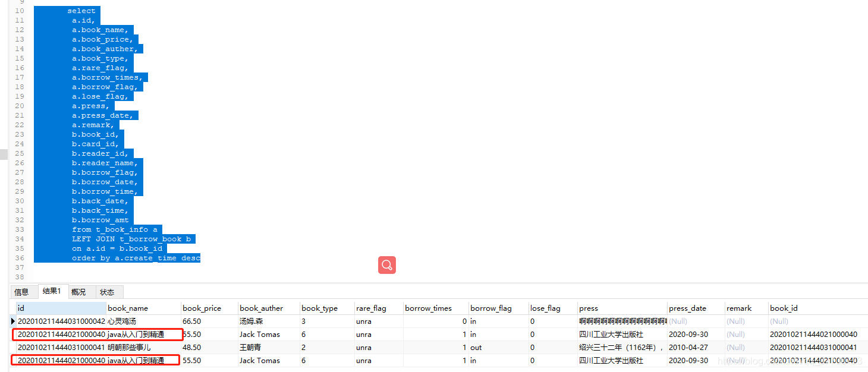This screenshot has height=372, width=868.
Task: Click the 66.50 price cell
Action: click(210, 321)
